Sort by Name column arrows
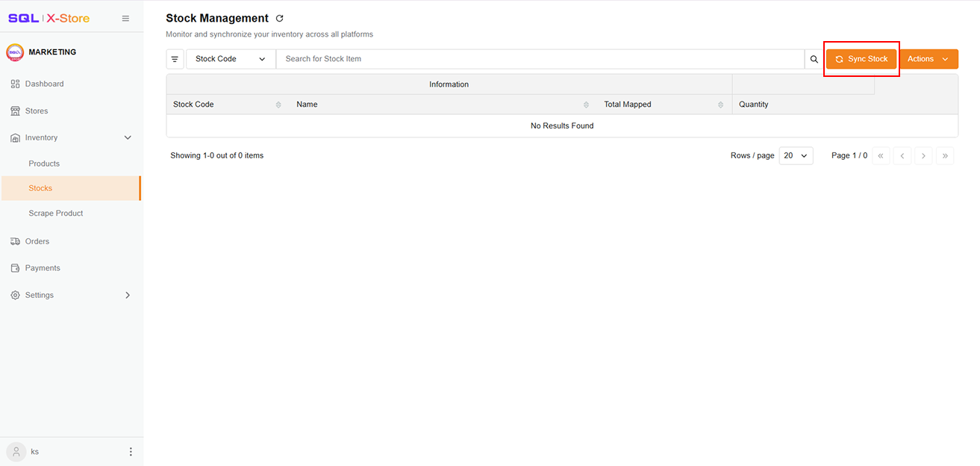This screenshot has height=466, width=980. coord(586,105)
